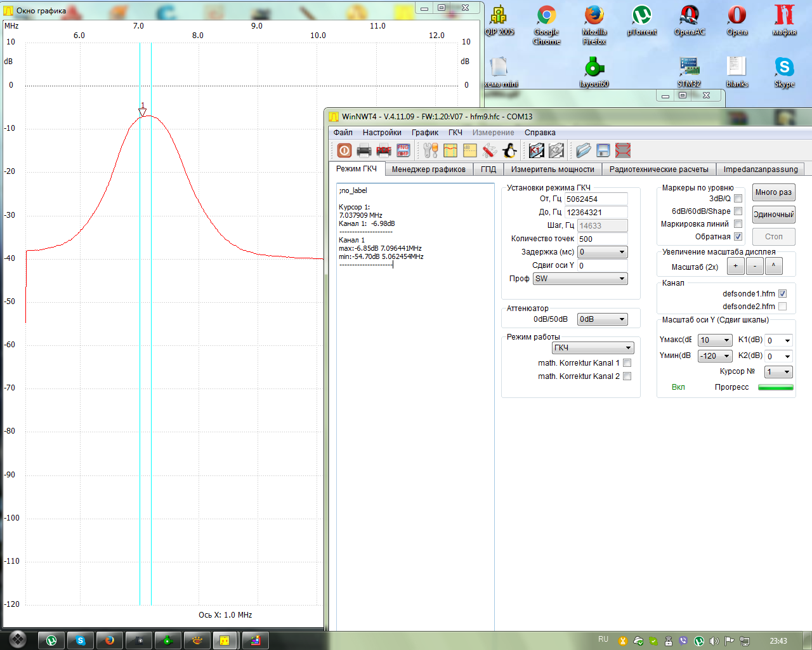
Task: Click the uTorrent taskbar button
Action: pyautogui.click(x=51, y=640)
